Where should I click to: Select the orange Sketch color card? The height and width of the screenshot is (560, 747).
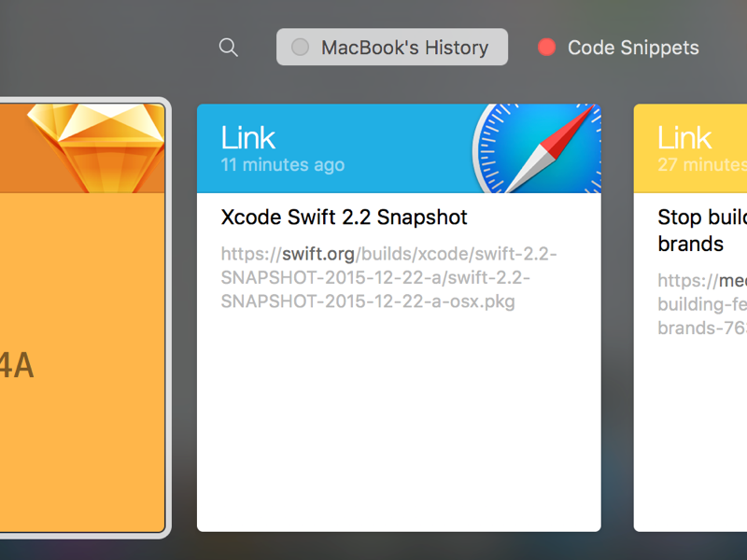click(82, 317)
